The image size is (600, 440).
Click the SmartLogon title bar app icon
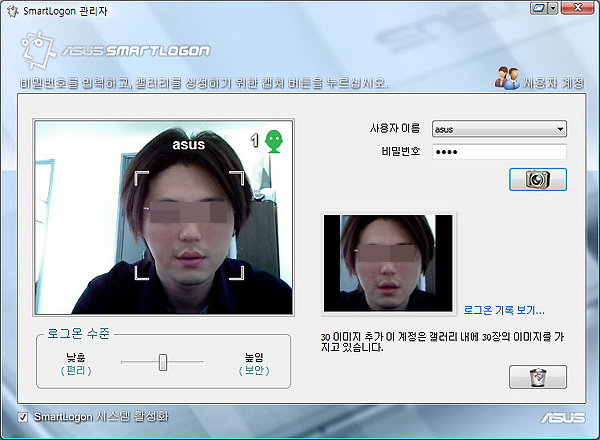coord(13,11)
